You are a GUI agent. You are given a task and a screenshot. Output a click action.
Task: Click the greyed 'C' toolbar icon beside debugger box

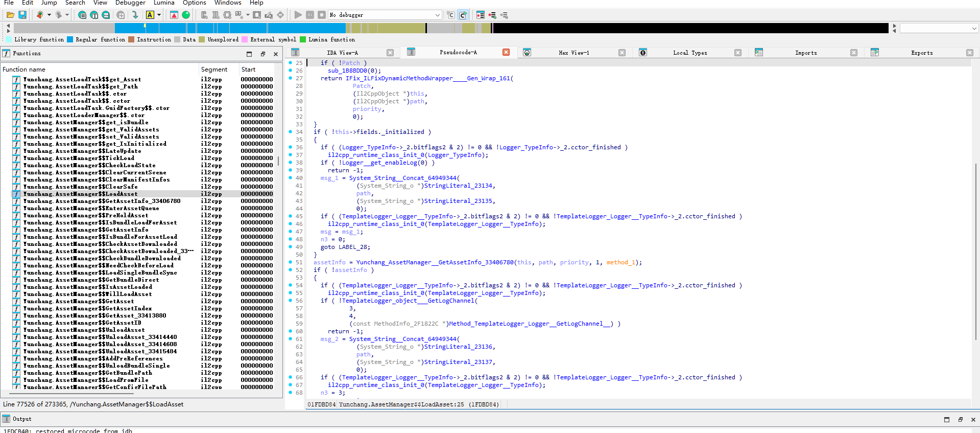point(451,15)
